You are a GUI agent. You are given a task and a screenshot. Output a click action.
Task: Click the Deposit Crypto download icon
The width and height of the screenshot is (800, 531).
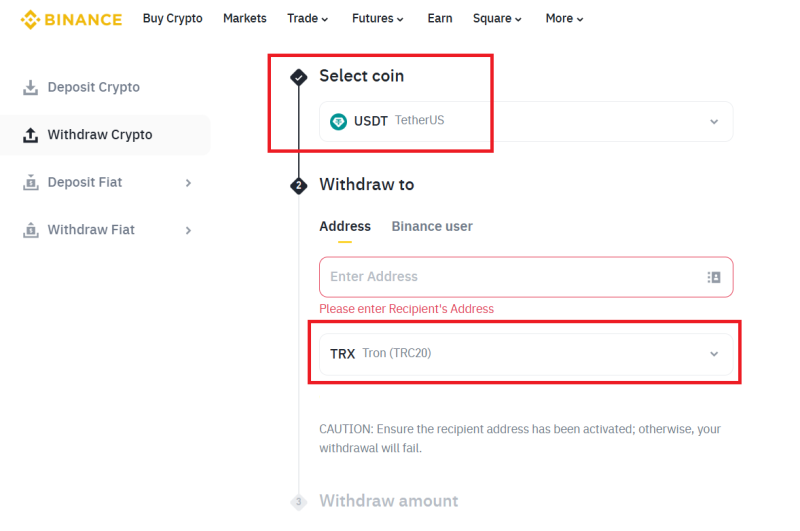[31, 87]
